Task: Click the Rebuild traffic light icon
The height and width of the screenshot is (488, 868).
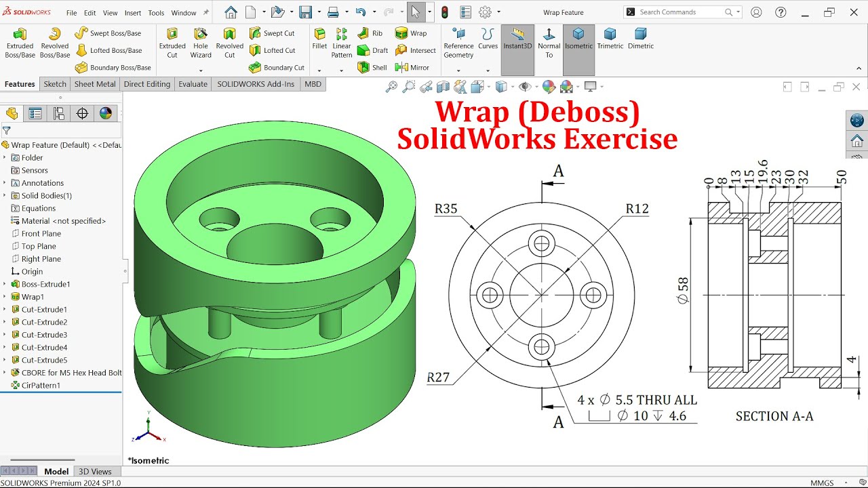Action: click(445, 12)
